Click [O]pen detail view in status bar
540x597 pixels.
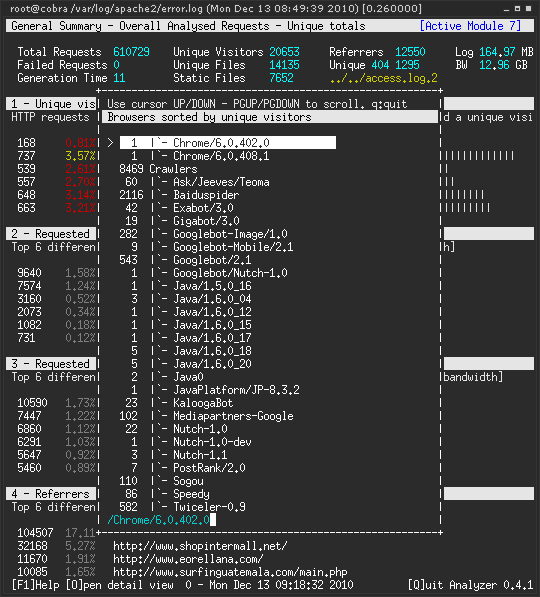120,585
